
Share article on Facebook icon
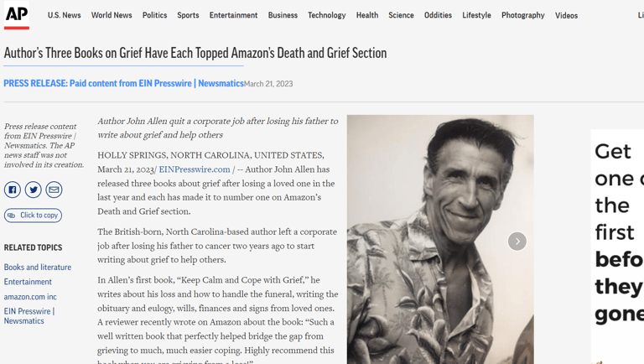tap(13, 190)
